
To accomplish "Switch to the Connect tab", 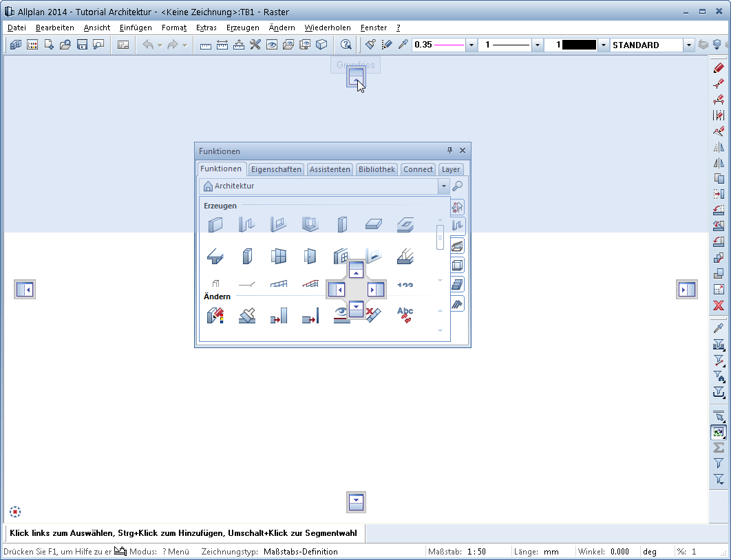I will (419, 169).
